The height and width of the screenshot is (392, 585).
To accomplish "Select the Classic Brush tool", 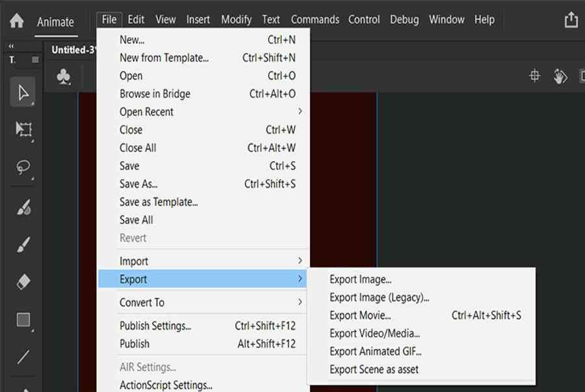I will point(23,245).
